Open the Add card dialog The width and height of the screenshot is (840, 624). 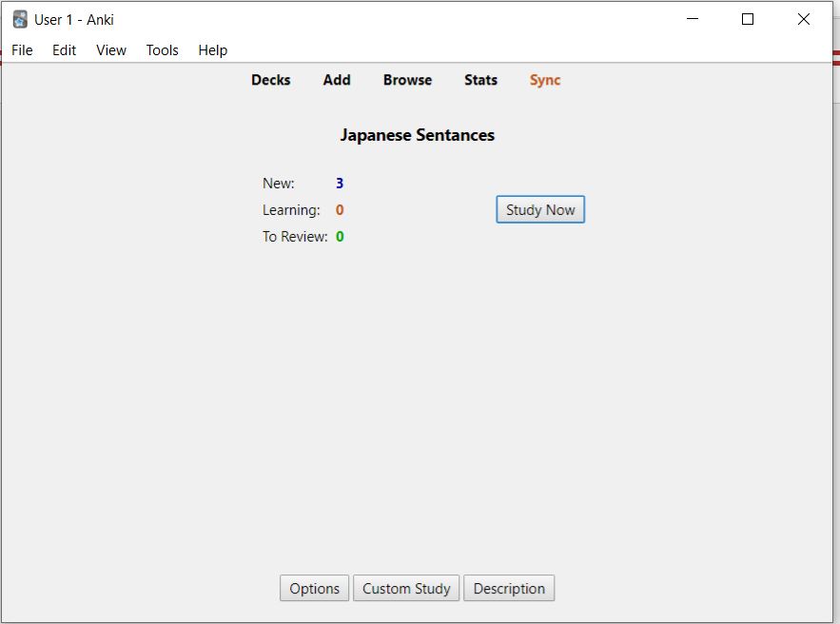click(x=337, y=80)
